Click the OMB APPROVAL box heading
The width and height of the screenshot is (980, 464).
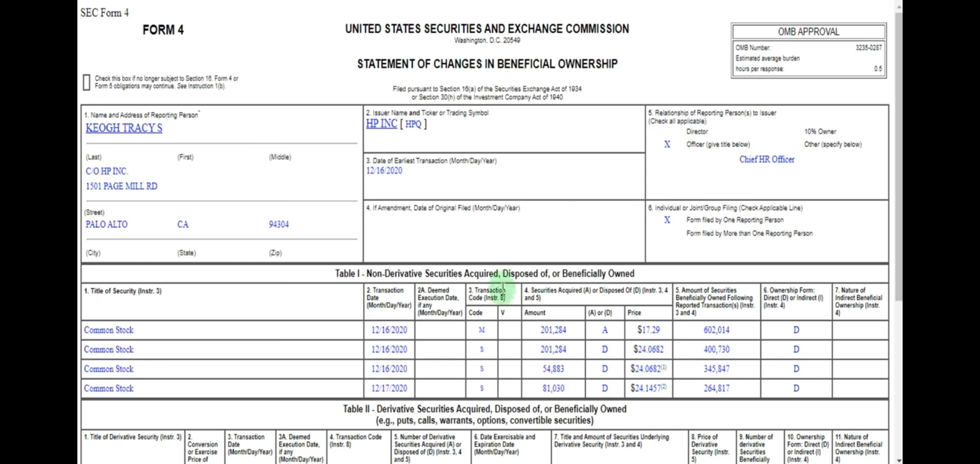pyautogui.click(x=808, y=32)
